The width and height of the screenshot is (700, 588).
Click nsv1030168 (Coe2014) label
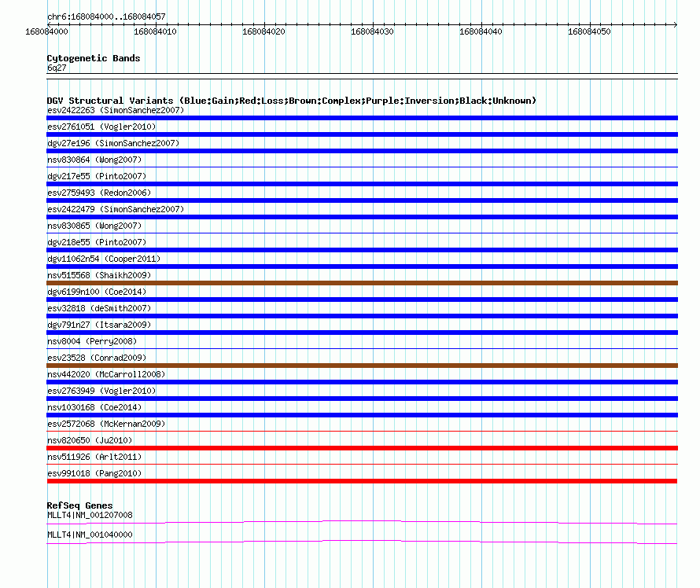94,407
